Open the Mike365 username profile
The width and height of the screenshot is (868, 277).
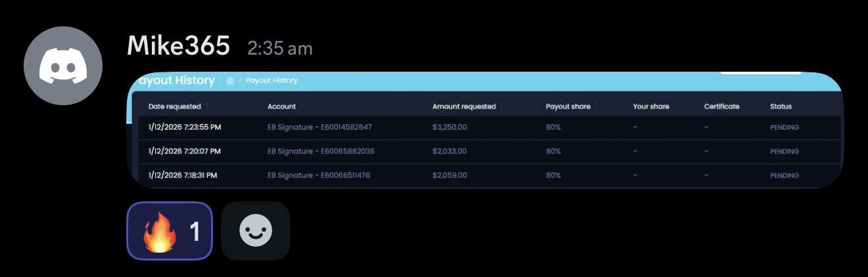[178, 46]
